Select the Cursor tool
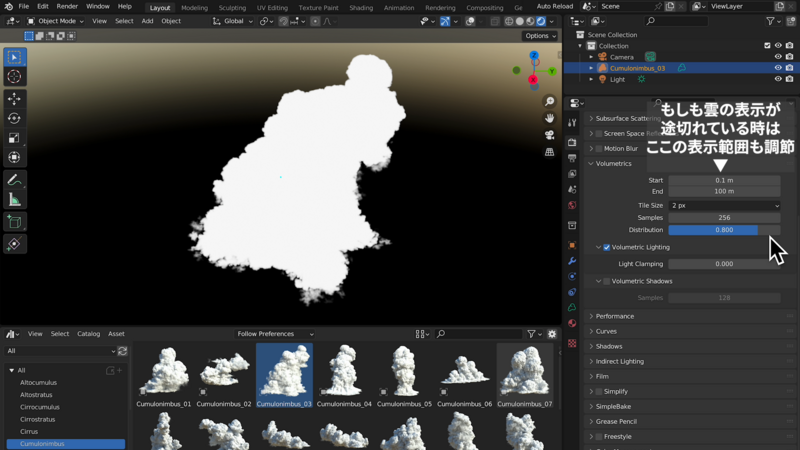The width and height of the screenshot is (800, 450). 14,77
